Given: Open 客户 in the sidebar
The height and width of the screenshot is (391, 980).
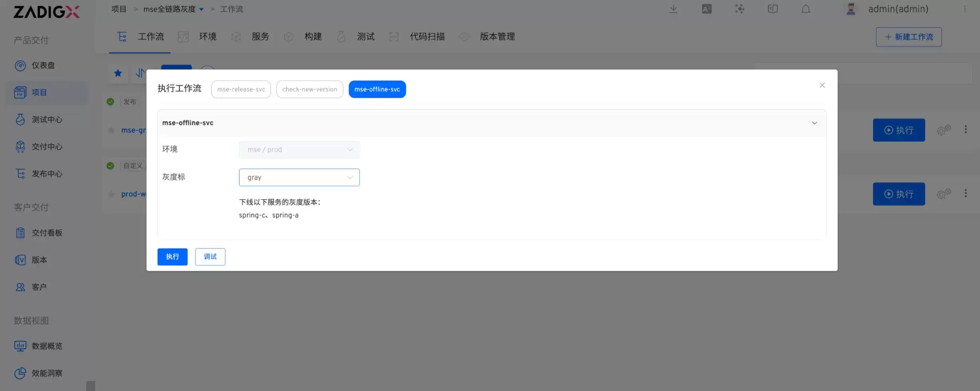Looking at the screenshot, I should [x=31, y=287].
